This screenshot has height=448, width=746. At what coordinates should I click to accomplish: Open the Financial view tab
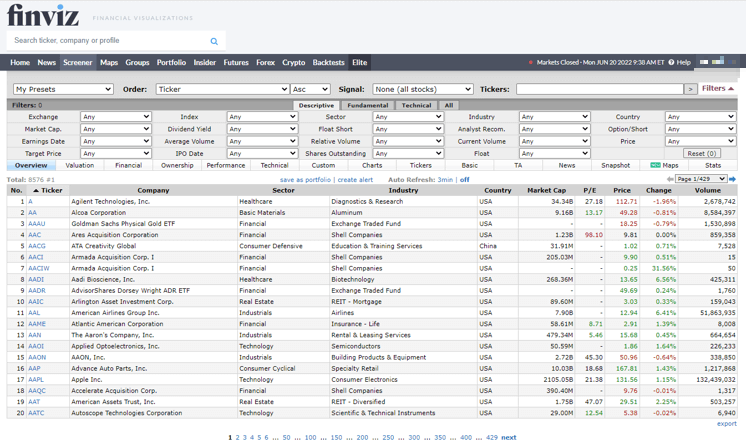pos(128,166)
